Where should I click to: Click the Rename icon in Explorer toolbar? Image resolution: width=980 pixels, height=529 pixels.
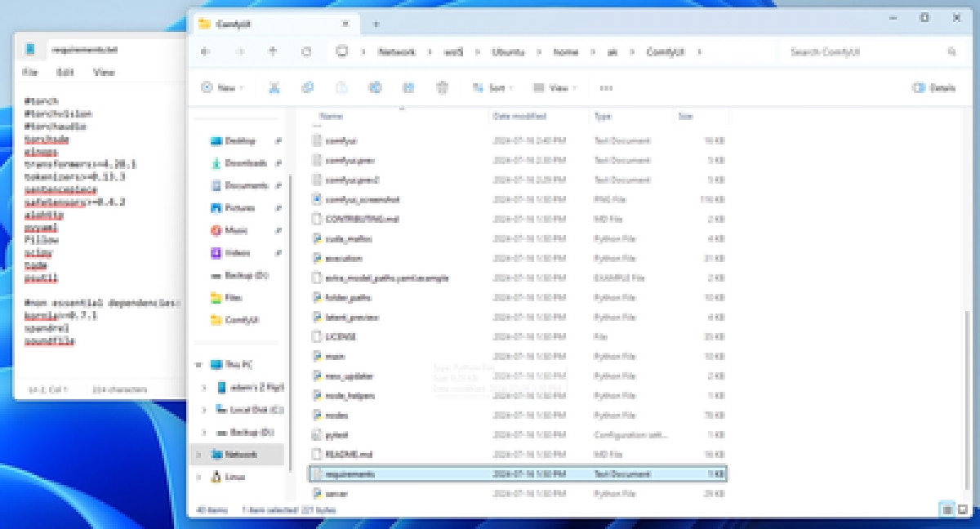pos(375,87)
